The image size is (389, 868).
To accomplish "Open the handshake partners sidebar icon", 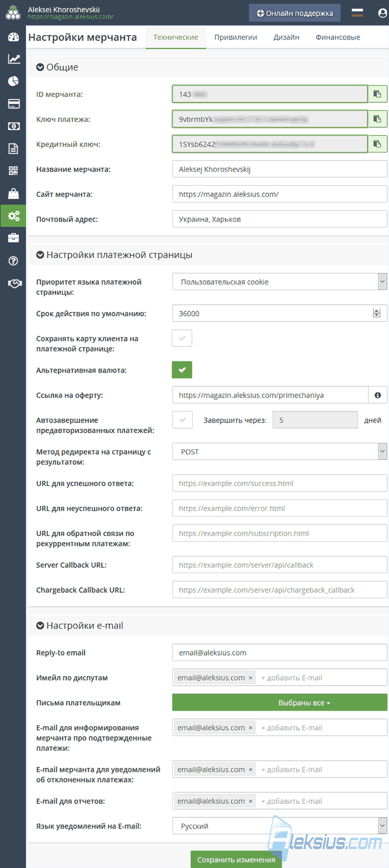I will (x=13, y=284).
